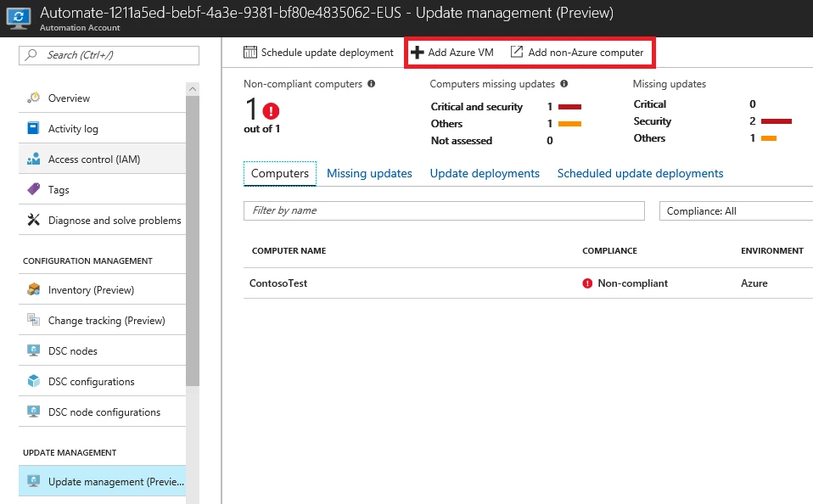813x504 pixels.
Task: Click info icon next to Computers missing updates
Action: pos(564,83)
